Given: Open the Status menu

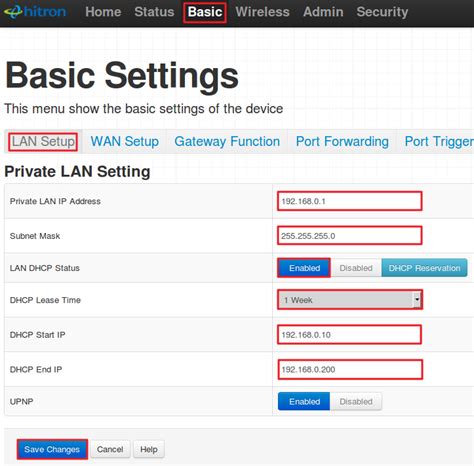Looking at the screenshot, I should 154,12.
